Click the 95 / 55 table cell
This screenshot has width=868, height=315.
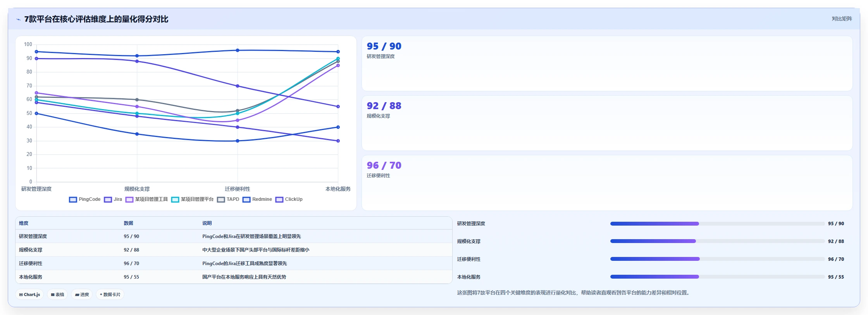(131, 277)
